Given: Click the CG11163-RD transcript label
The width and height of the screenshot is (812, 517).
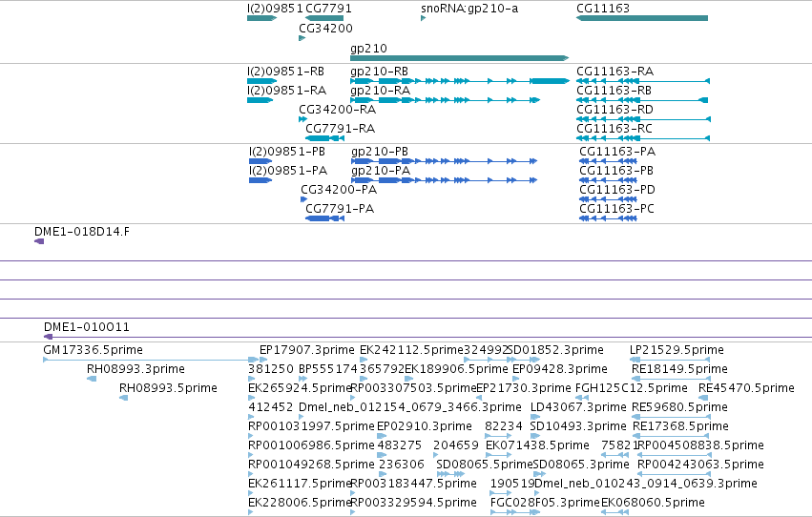Looking at the screenshot, I should (614, 109).
